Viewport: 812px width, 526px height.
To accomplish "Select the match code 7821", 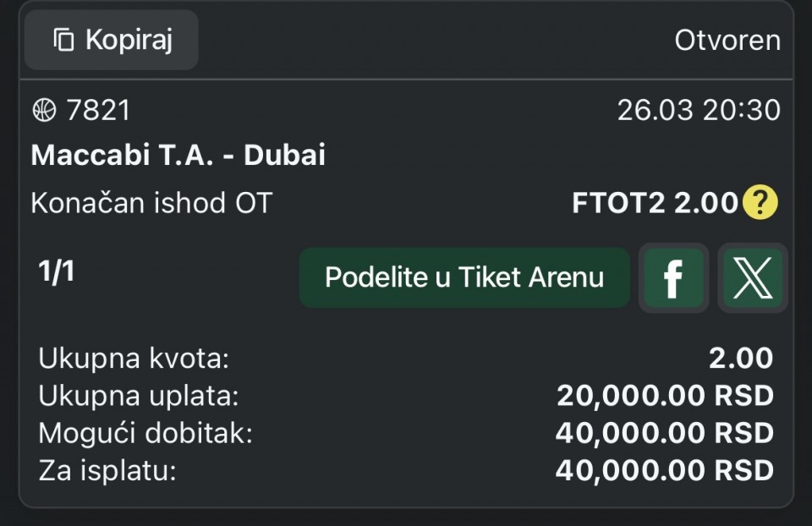I will [x=99, y=110].
